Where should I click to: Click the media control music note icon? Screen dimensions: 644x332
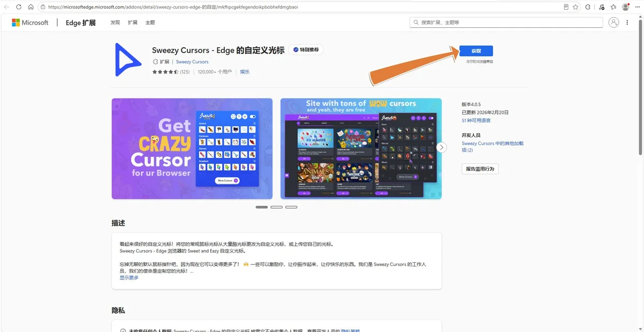tap(601, 7)
